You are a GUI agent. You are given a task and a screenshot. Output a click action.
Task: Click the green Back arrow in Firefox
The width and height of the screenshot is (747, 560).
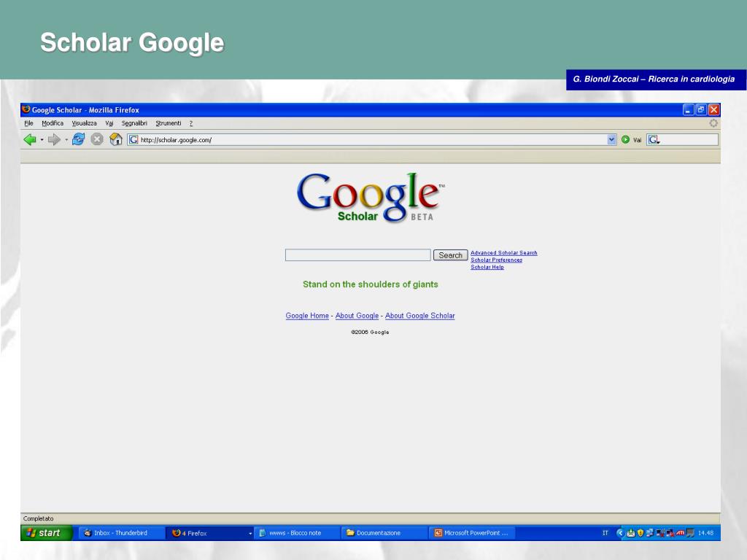tap(30, 139)
